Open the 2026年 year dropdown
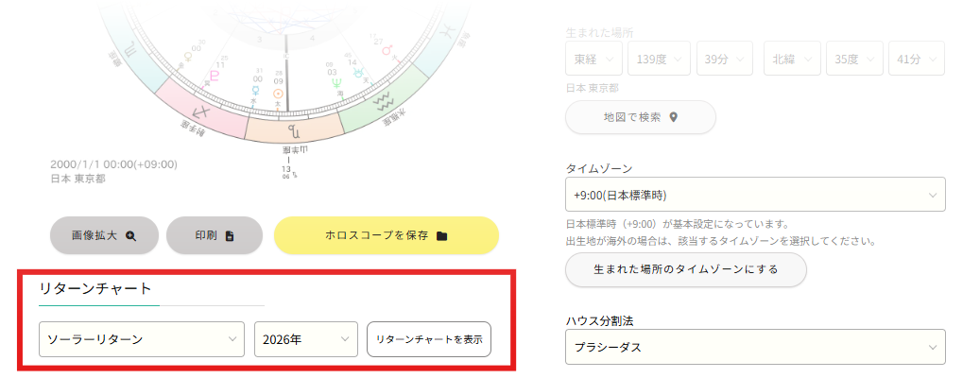 tap(306, 339)
